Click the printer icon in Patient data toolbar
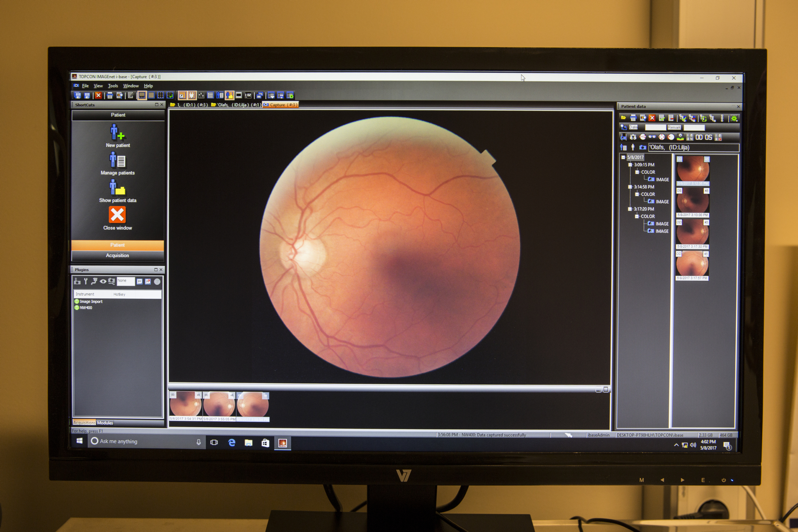The image size is (798, 532). pyautogui.click(x=633, y=118)
